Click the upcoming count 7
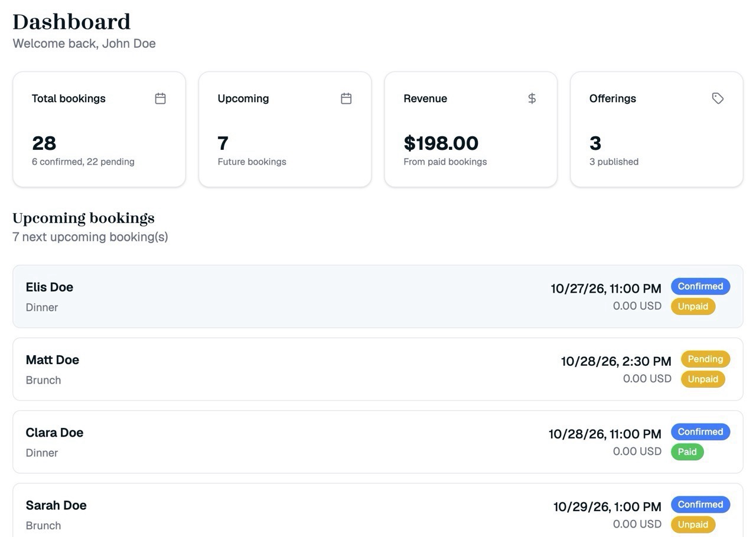The width and height of the screenshot is (756, 537). click(223, 143)
